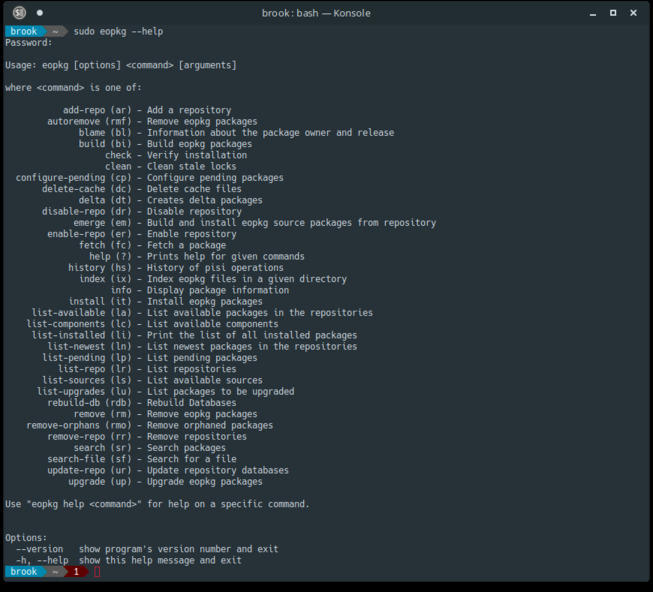Click the 'enable-repo (er)' line
The width and height of the screenshot is (653, 592).
[142, 234]
